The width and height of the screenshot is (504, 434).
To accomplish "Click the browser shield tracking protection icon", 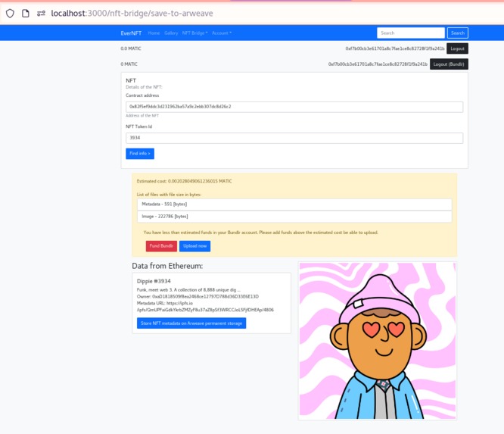I will (x=10, y=14).
